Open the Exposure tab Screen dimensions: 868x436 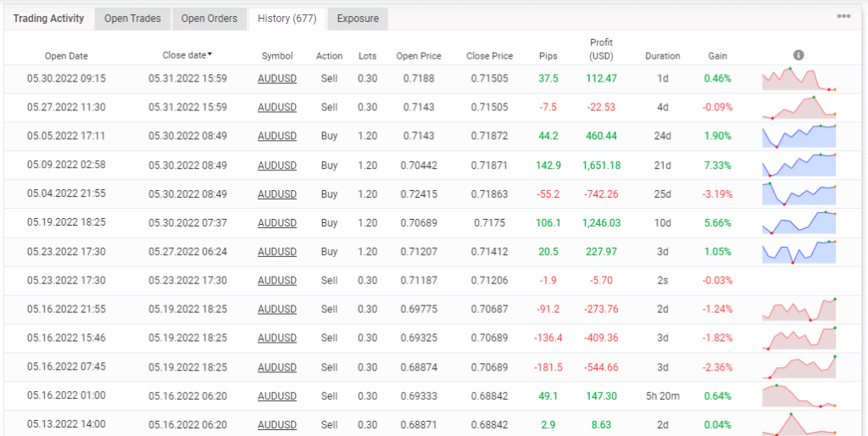[358, 19]
